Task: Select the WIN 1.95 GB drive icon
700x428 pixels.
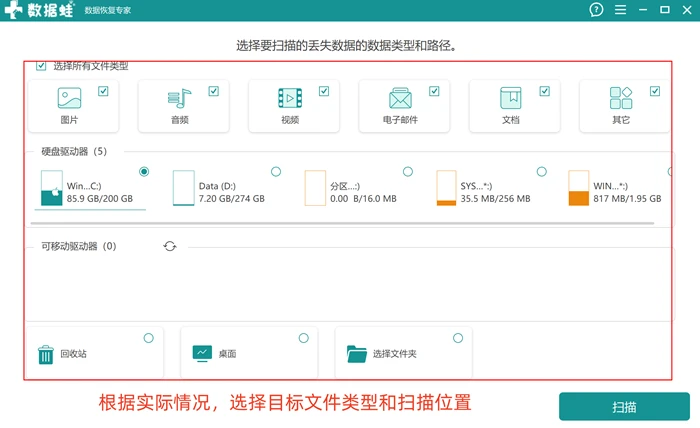Action: (x=579, y=188)
